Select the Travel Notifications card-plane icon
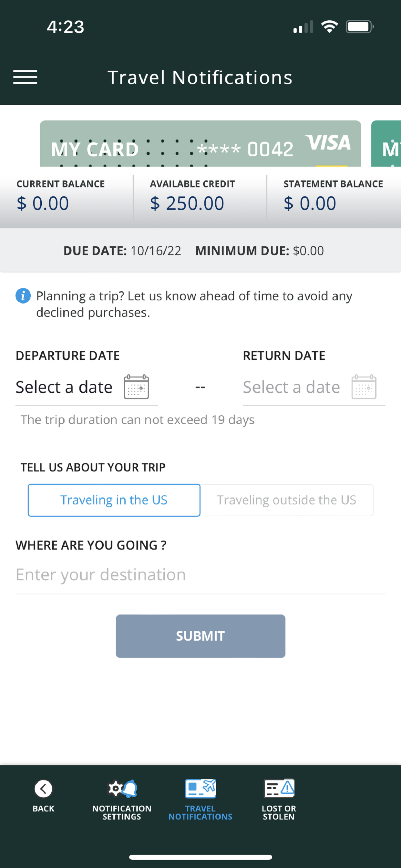Viewport: 401px width, 868px height. [x=200, y=789]
